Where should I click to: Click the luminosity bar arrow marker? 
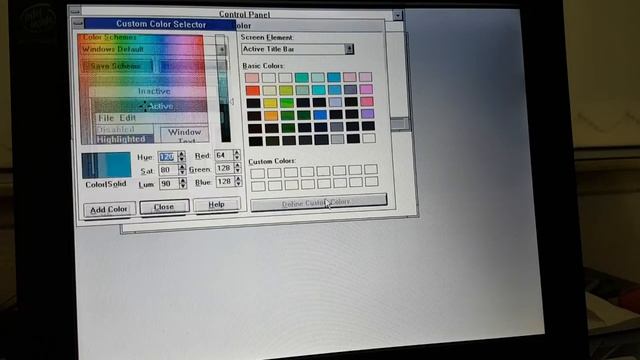(232, 101)
